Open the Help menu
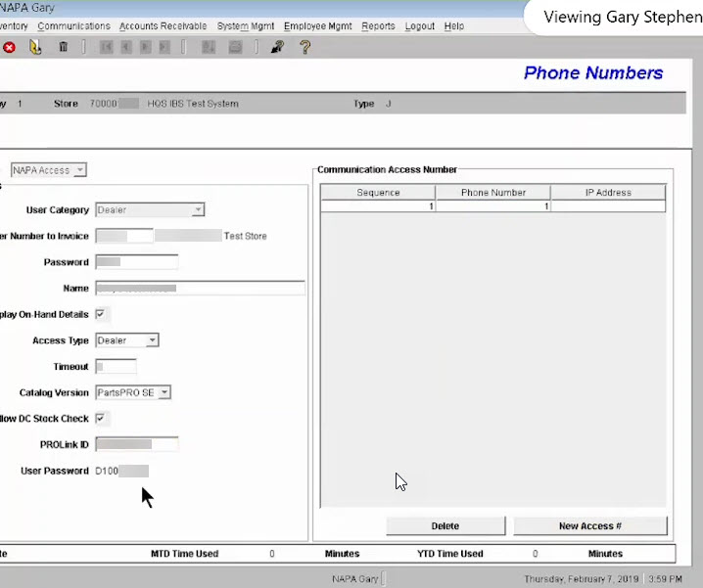Screen dimensions: 703x588 point(454,26)
